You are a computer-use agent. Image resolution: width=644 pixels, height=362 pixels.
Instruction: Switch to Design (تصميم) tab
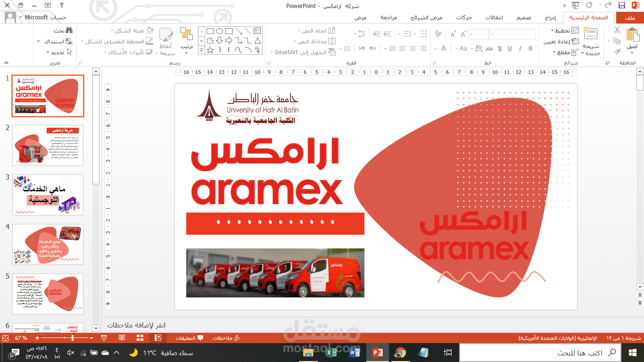[x=524, y=17]
